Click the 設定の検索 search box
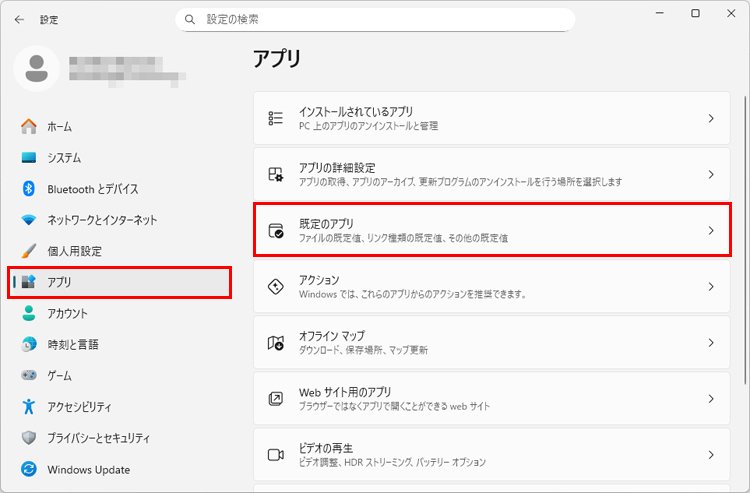The height and width of the screenshot is (493, 750). [375, 20]
